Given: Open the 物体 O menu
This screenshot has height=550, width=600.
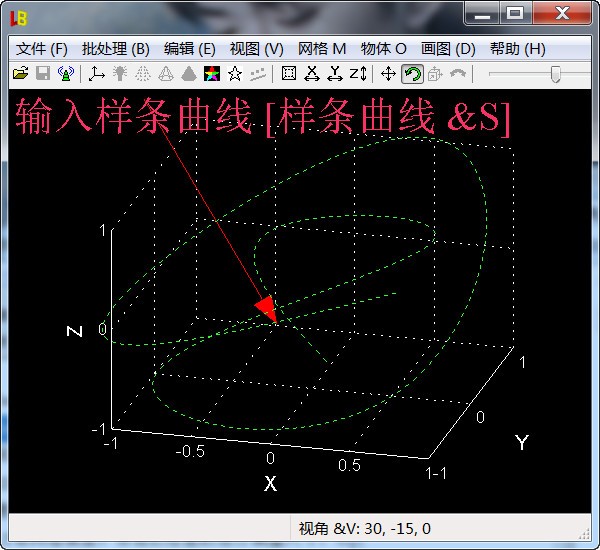Looking at the screenshot, I should pyautogui.click(x=384, y=48).
